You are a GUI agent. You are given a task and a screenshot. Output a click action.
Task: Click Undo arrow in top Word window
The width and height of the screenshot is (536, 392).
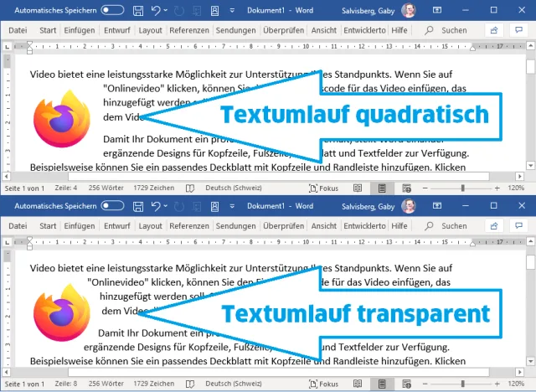pos(156,11)
